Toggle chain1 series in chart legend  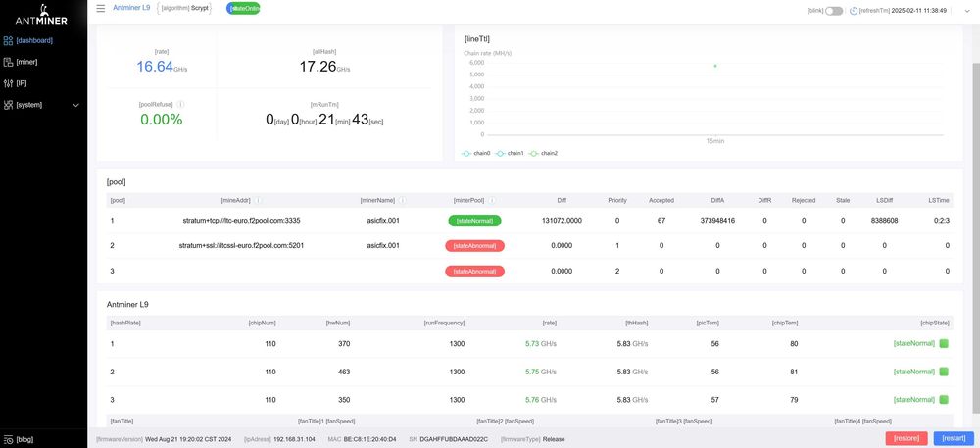(x=510, y=153)
